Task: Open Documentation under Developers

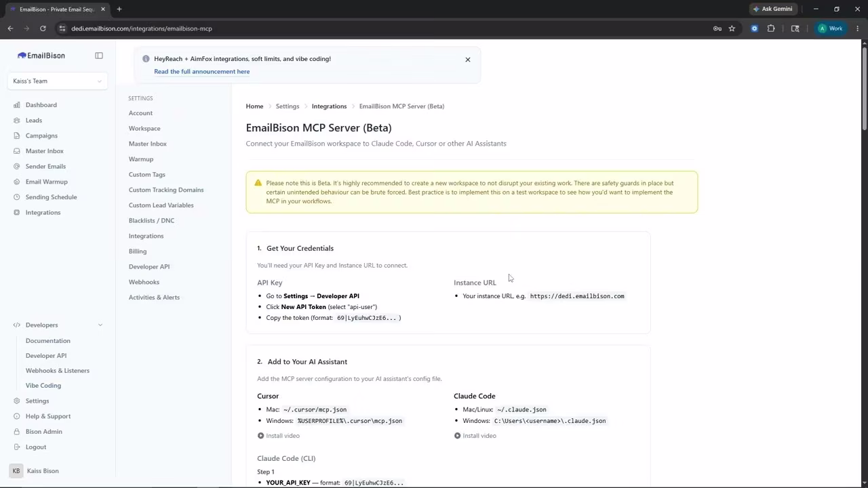Action: pyautogui.click(x=47, y=341)
